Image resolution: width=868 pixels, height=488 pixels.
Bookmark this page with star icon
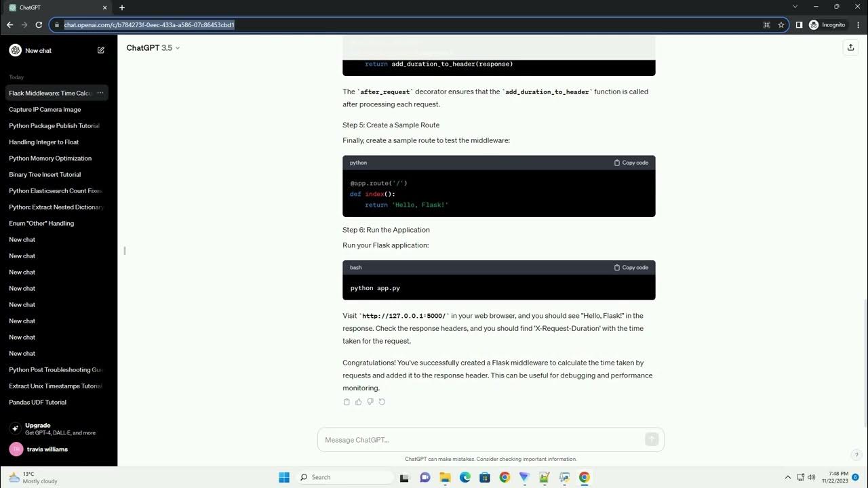point(781,25)
